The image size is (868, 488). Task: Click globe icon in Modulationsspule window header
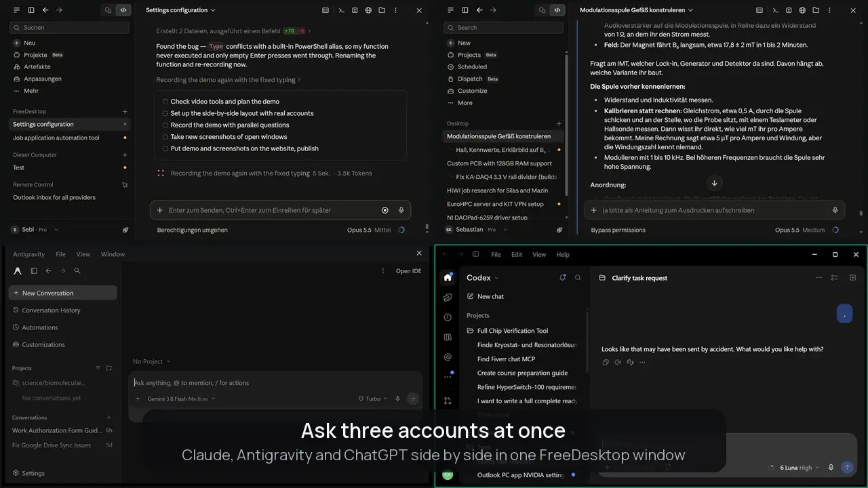pyautogui.click(x=802, y=10)
